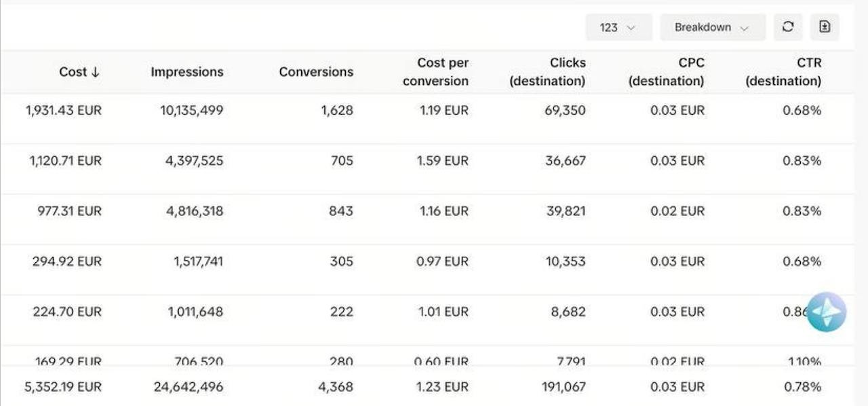Click the export table download icon
Image resolution: width=868 pixels, height=406 pixels.
[x=825, y=27]
